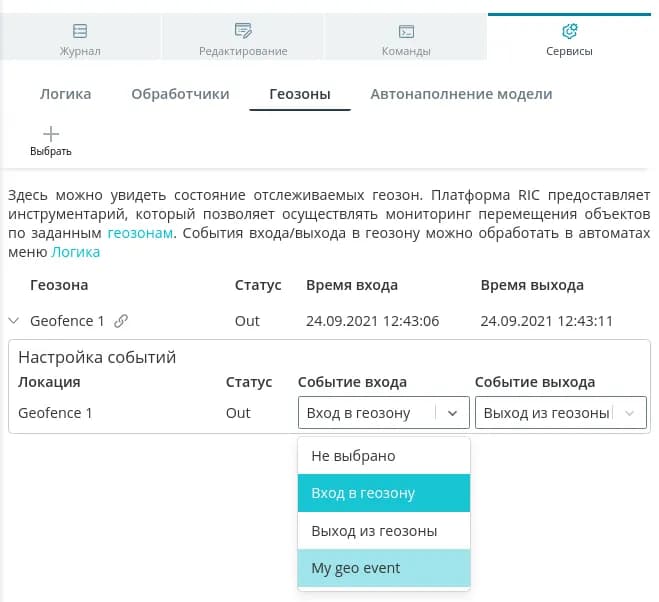Click the Сервисы gear icon
This screenshot has width=659, height=602.
pyautogui.click(x=570, y=31)
